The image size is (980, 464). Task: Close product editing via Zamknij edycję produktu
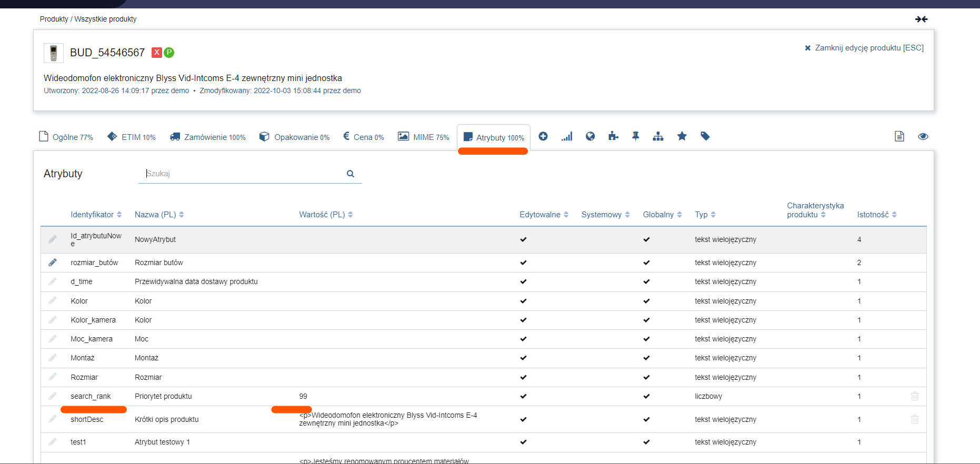tap(864, 48)
